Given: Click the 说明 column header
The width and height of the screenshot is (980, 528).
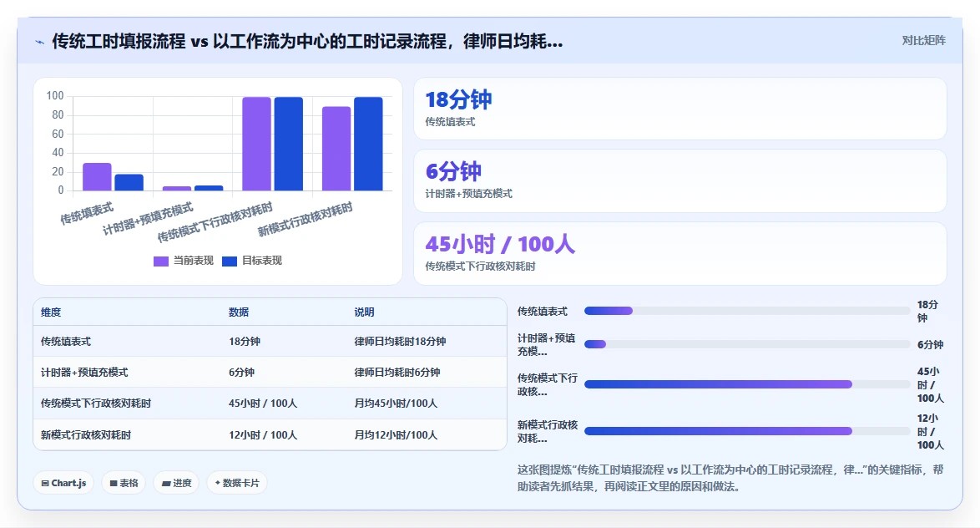Looking at the screenshot, I should point(365,312).
